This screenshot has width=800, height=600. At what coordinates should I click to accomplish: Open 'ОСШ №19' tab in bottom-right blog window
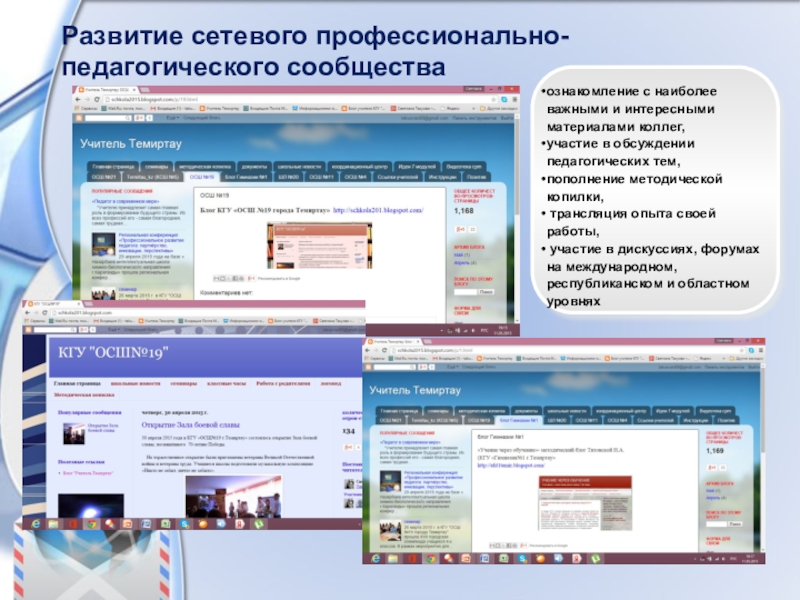(478, 420)
